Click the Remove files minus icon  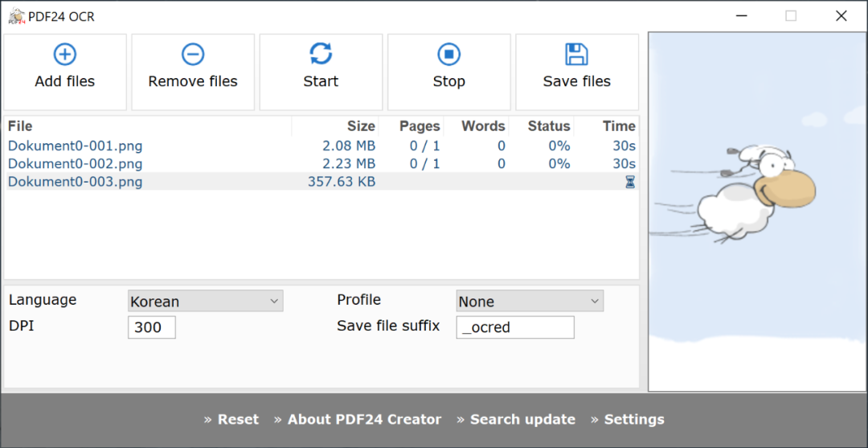click(x=193, y=55)
